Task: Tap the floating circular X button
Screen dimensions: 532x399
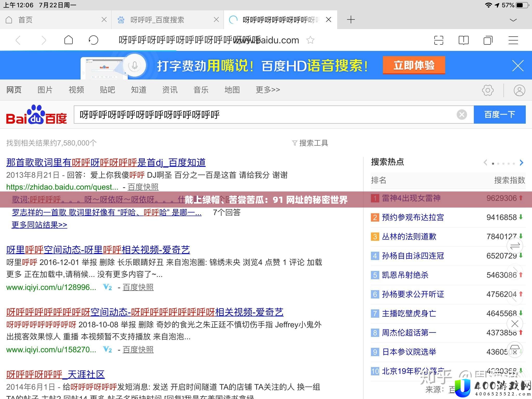Action: pos(515,324)
